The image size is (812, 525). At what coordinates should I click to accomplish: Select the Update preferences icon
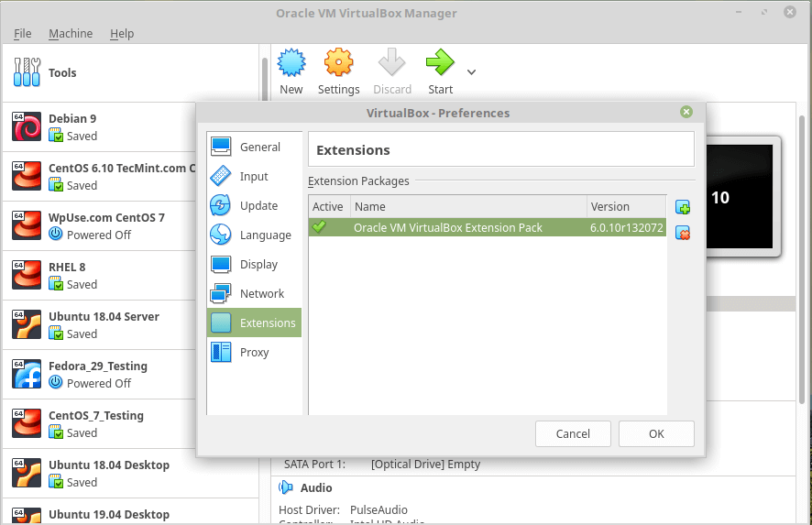(x=221, y=205)
